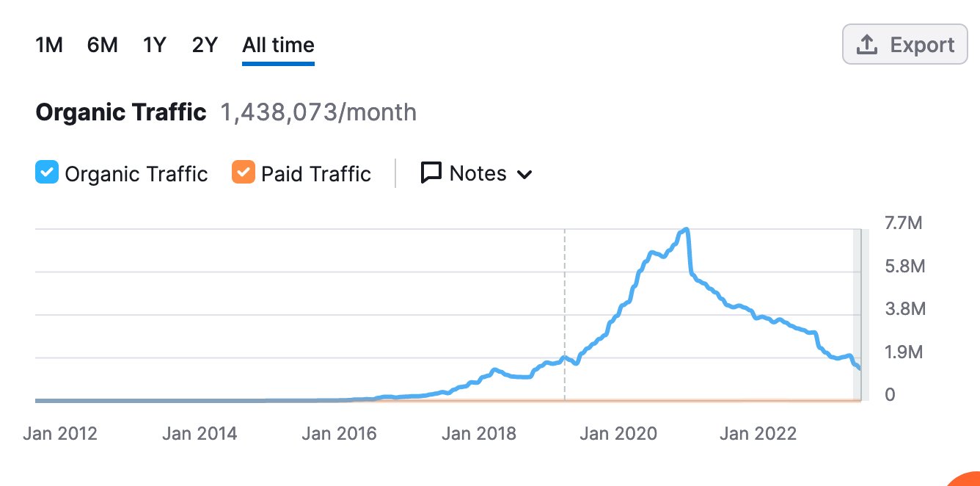Click the Jan 2016 axis label
This screenshot has height=486, width=980.
click(339, 434)
